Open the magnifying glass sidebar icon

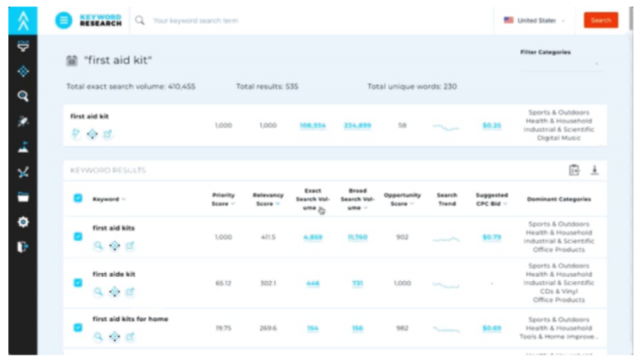tap(23, 96)
